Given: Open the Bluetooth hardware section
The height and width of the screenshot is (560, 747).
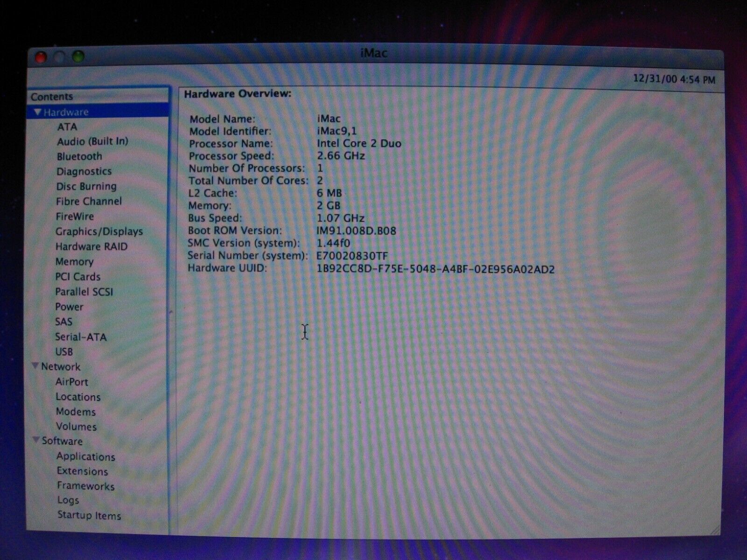Looking at the screenshot, I should (x=79, y=156).
